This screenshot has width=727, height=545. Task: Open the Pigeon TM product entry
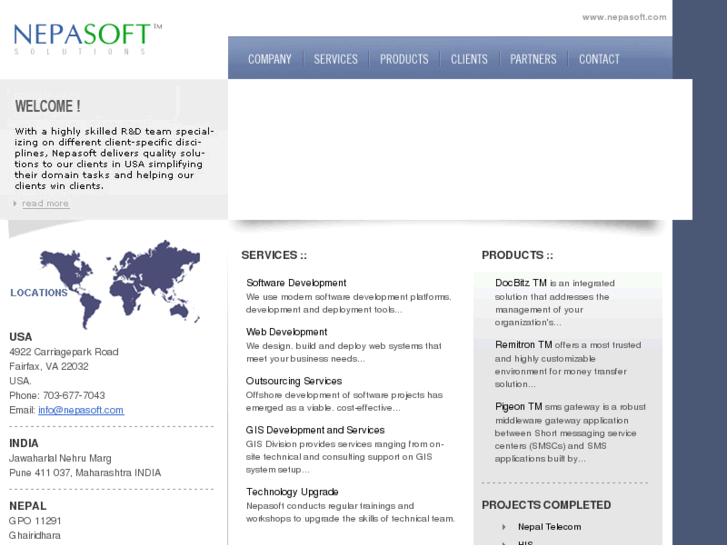click(x=518, y=407)
